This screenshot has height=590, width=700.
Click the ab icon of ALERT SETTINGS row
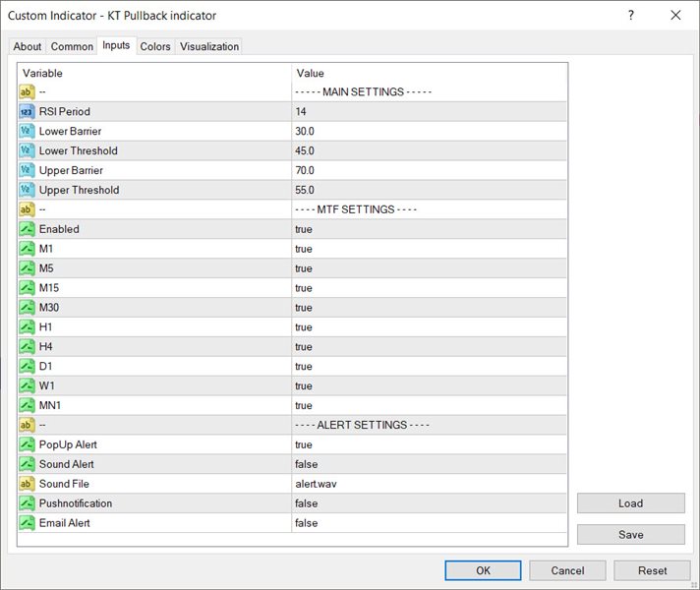point(27,425)
